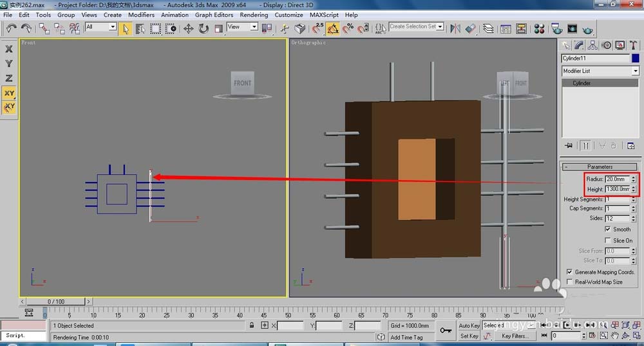The height and width of the screenshot is (346, 644).
Task: Click the Add Time Tag button
Action: [x=406, y=337]
